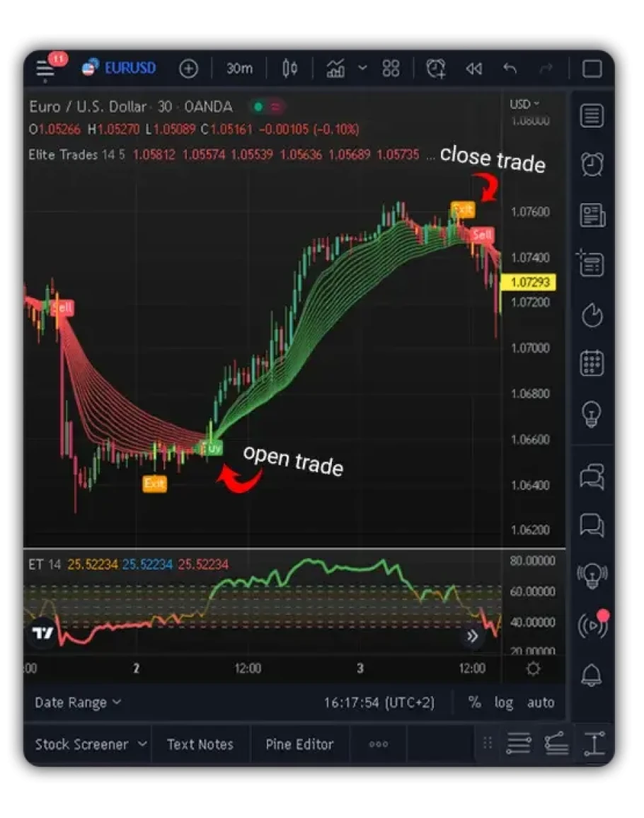Undo the last chart action
Image resolution: width=644 pixels, height=818 pixels.
tap(510, 68)
